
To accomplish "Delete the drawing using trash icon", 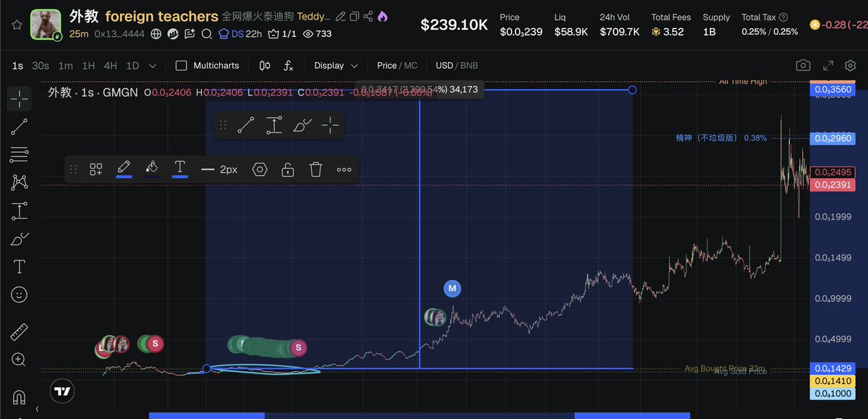I will tap(315, 169).
